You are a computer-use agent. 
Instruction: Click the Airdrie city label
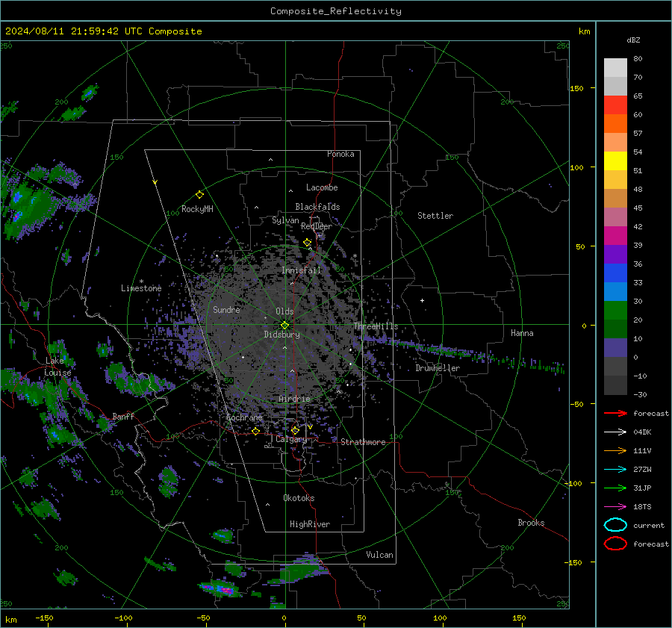pyautogui.click(x=294, y=399)
